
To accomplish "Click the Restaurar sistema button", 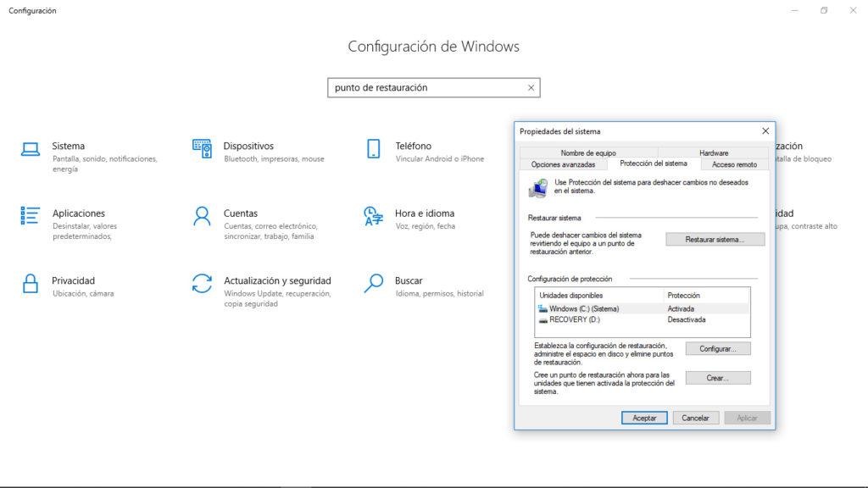I will [715, 240].
